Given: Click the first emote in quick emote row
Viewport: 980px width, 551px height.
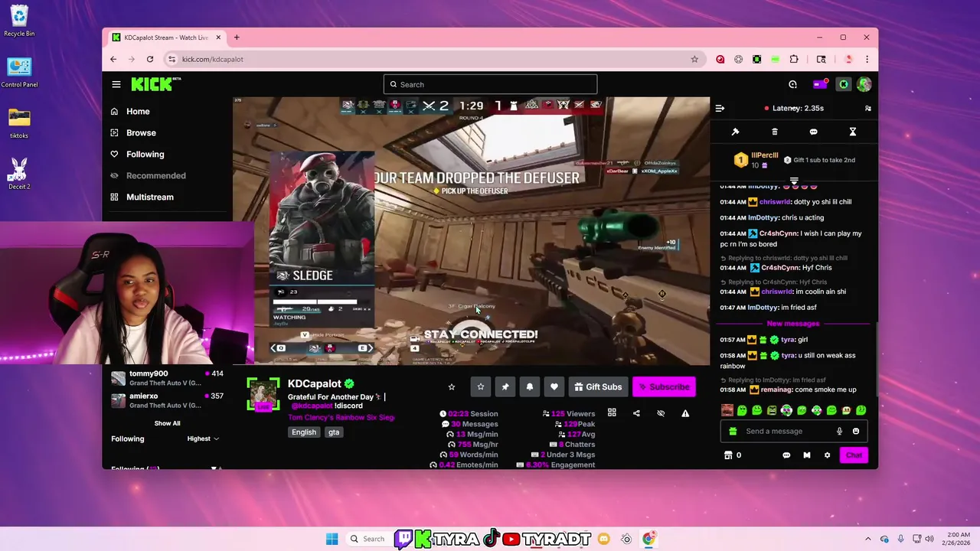Looking at the screenshot, I should (727, 410).
